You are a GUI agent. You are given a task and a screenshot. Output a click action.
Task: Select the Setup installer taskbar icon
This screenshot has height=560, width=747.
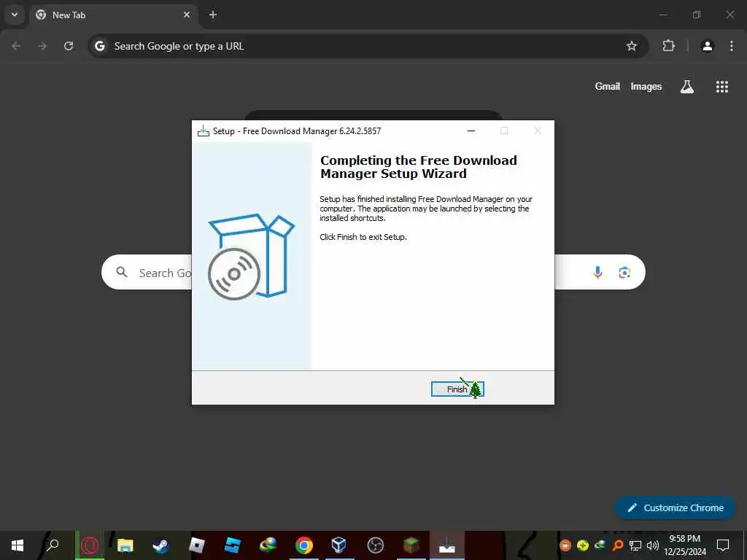point(447,545)
